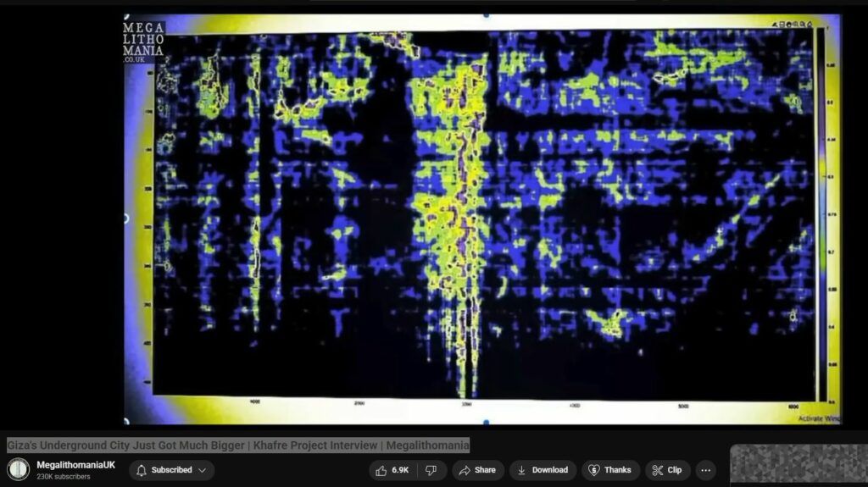Click the 6.9K likes count
This screenshot has height=487, width=868.
(401, 470)
